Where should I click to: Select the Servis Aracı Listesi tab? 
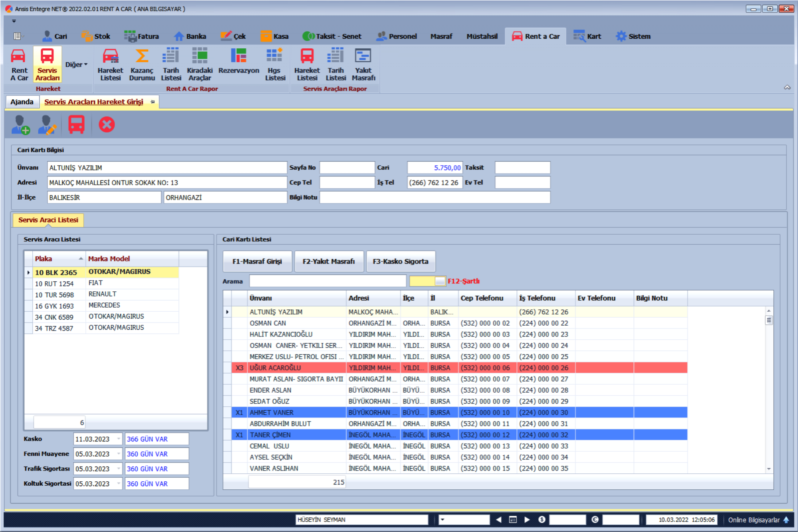click(48, 220)
